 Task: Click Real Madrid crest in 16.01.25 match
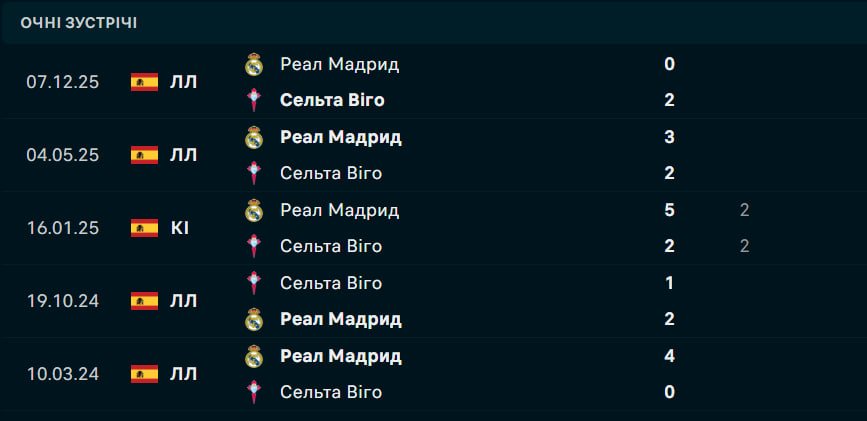click(x=254, y=210)
